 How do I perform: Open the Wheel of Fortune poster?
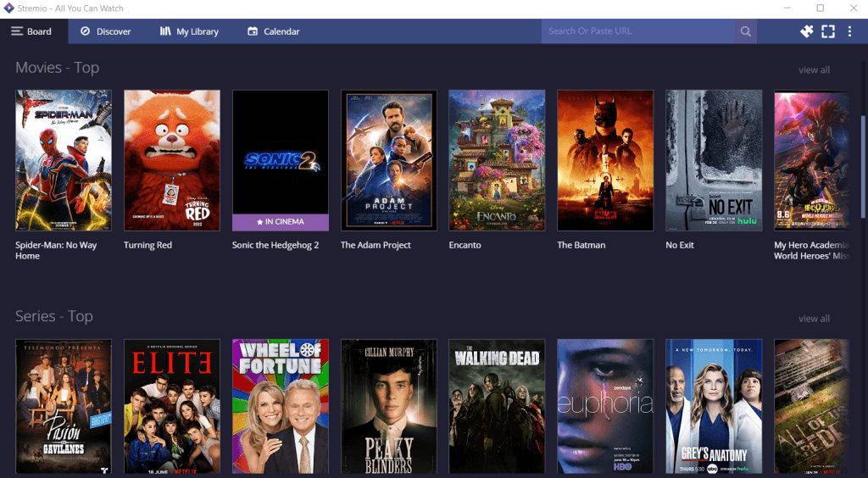[281, 407]
